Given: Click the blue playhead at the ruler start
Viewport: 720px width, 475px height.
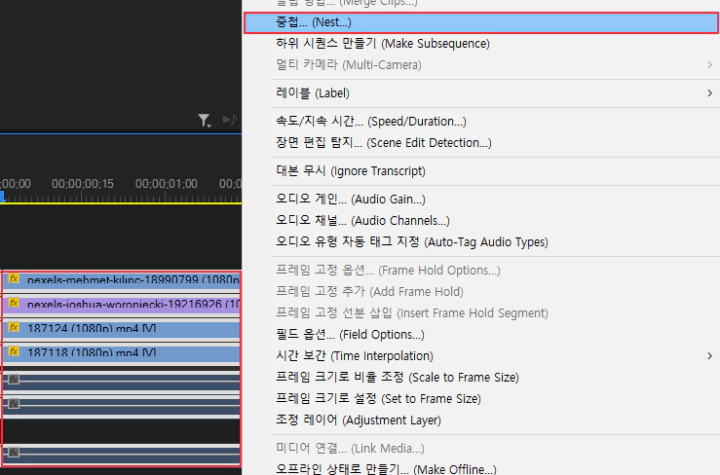Looking at the screenshot, I should click(2, 197).
